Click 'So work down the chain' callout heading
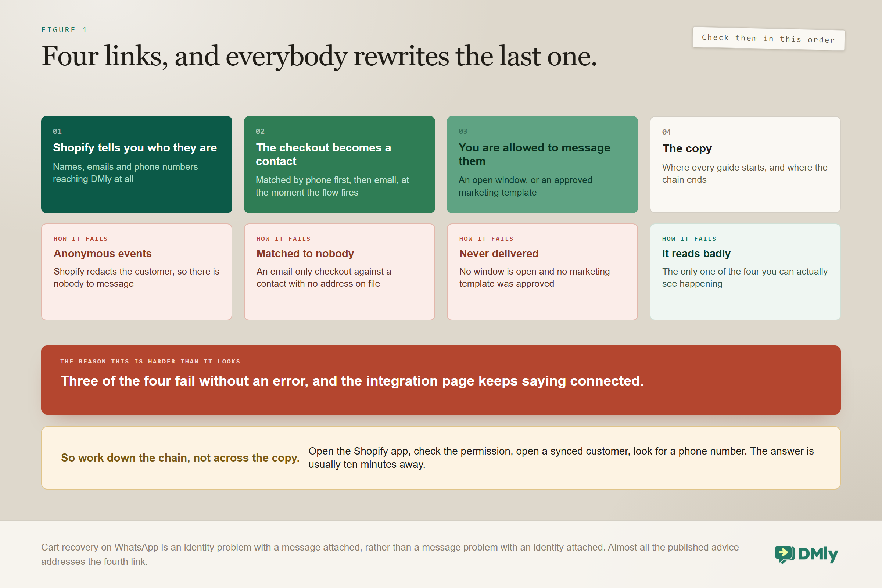The height and width of the screenshot is (588, 882). (x=180, y=458)
